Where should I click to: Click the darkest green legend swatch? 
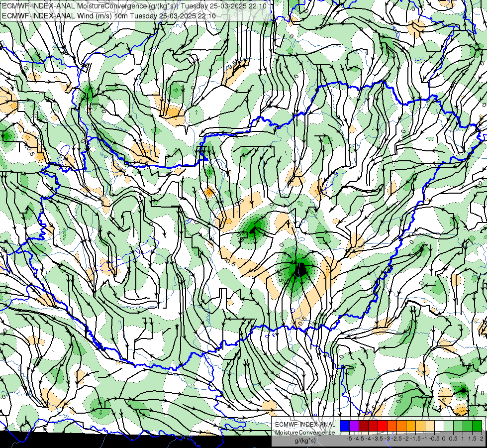click(477, 426)
